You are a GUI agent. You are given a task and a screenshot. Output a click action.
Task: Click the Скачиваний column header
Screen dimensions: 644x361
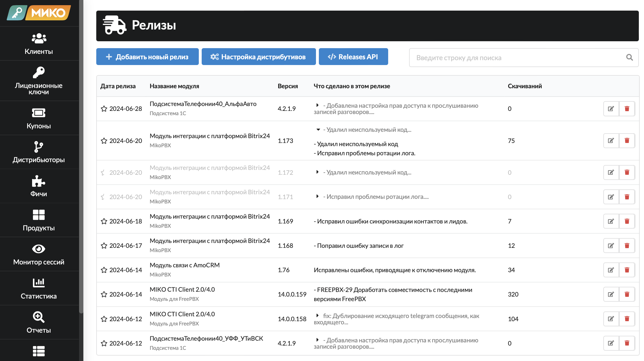click(x=525, y=86)
